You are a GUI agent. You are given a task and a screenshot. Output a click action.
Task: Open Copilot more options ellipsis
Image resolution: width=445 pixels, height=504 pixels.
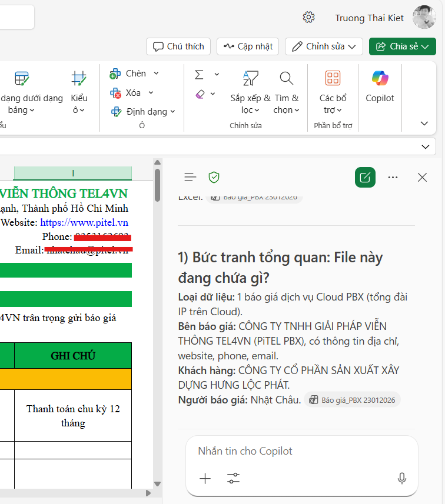tap(393, 177)
